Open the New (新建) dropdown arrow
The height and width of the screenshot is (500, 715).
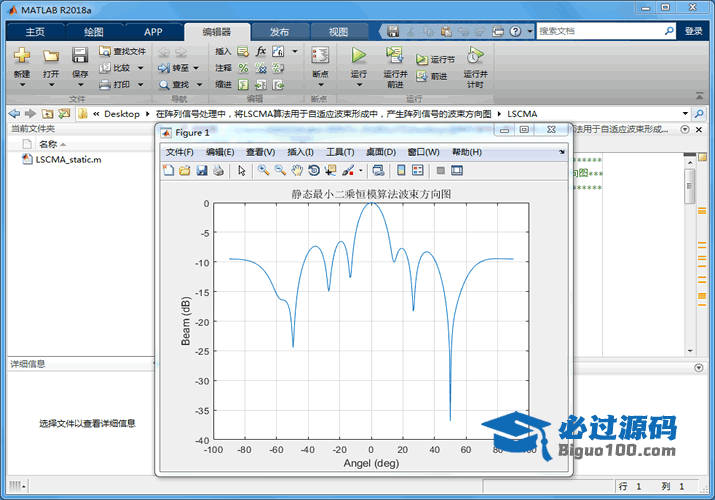(22, 85)
